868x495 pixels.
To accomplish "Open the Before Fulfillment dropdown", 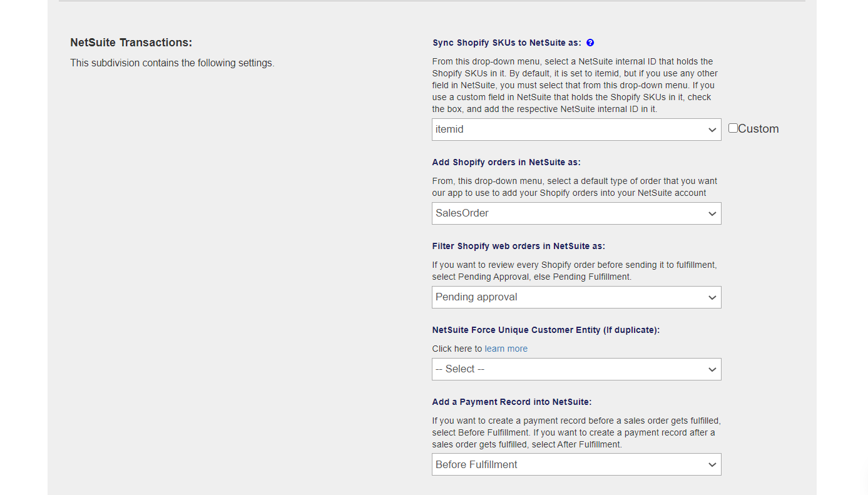I will (x=576, y=464).
